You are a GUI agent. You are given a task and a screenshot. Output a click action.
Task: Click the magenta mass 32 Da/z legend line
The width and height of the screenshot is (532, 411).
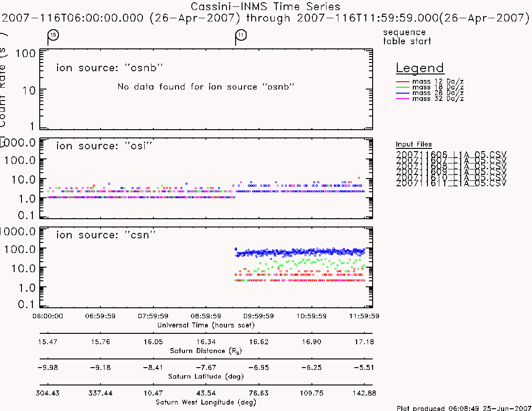pos(403,99)
